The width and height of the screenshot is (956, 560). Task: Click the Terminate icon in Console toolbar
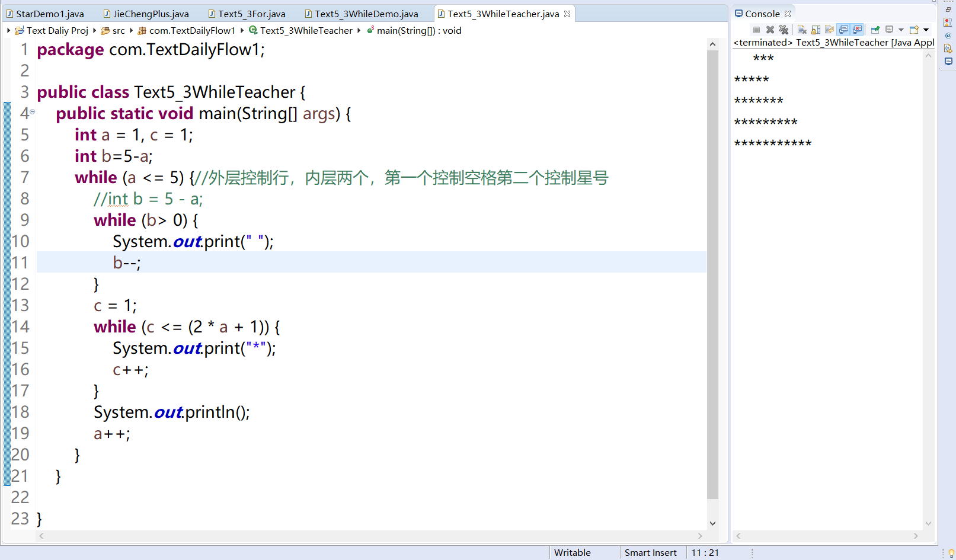pos(756,30)
